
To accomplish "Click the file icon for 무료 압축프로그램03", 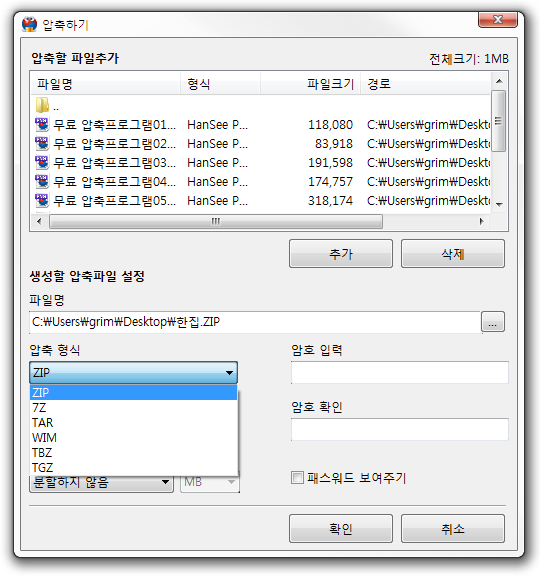I will pos(42,163).
